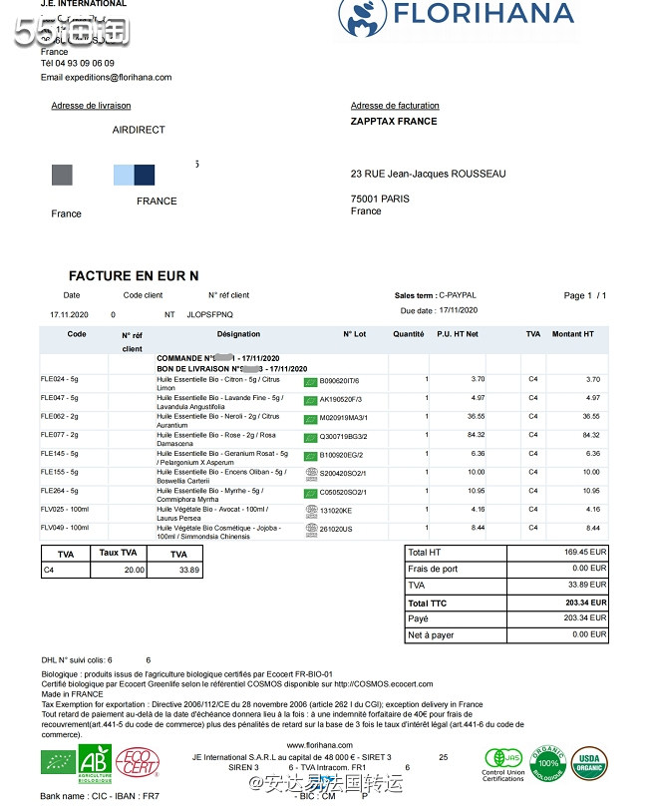Viewport: 648px width, 812px height.
Task: Click the Adresse de livraison heading
Action: click(91, 106)
